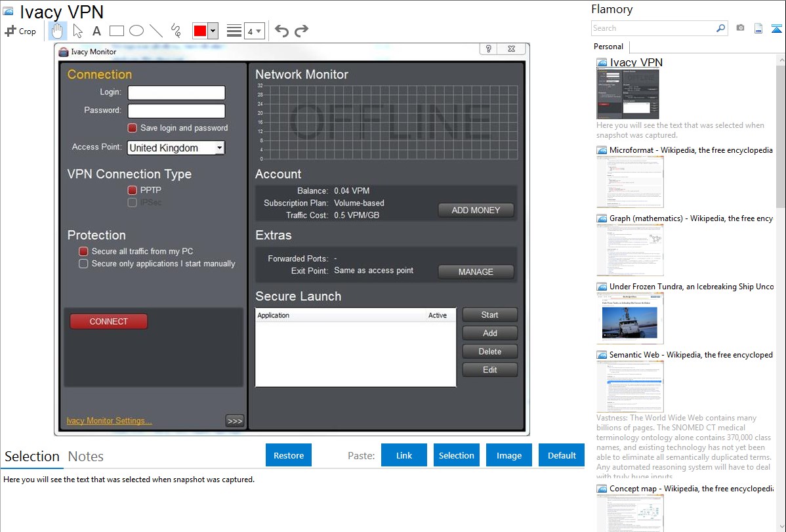This screenshot has height=532, width=786.
Task: Toggle Save login and password checkbox
Action: point(133,128)
